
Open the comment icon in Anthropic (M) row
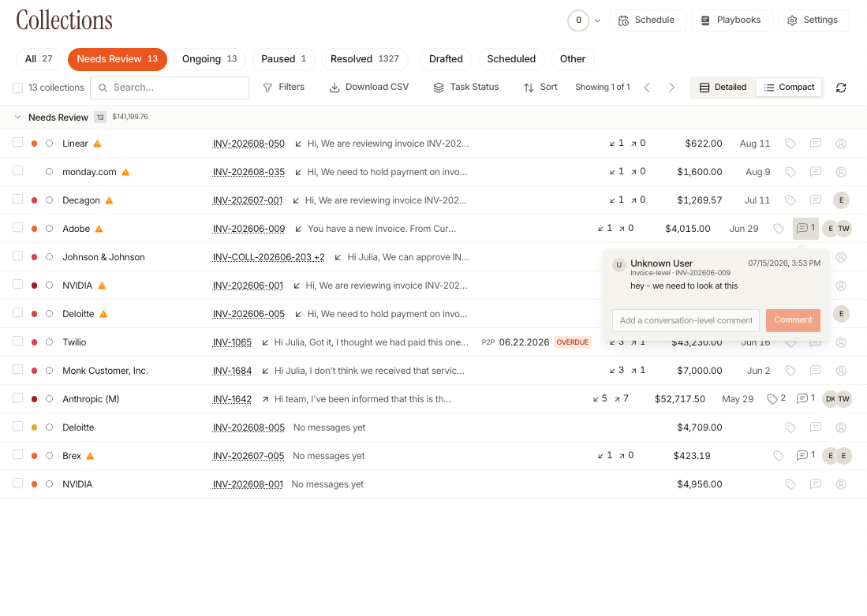[805, 398]
